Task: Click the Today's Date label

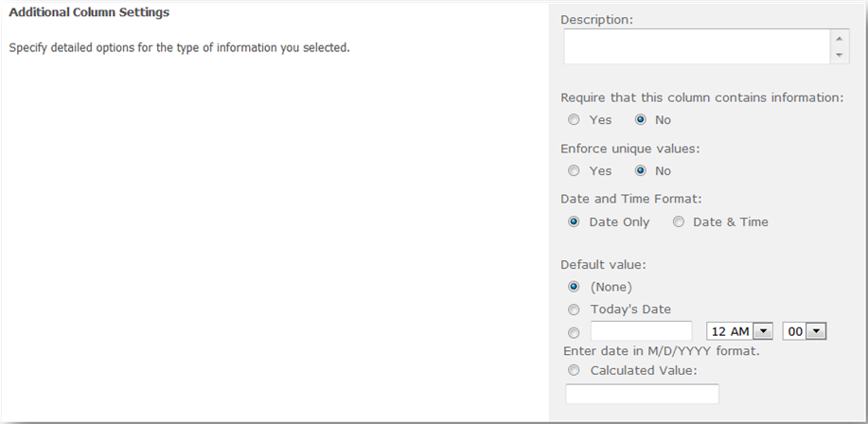Action: [630, 309]
